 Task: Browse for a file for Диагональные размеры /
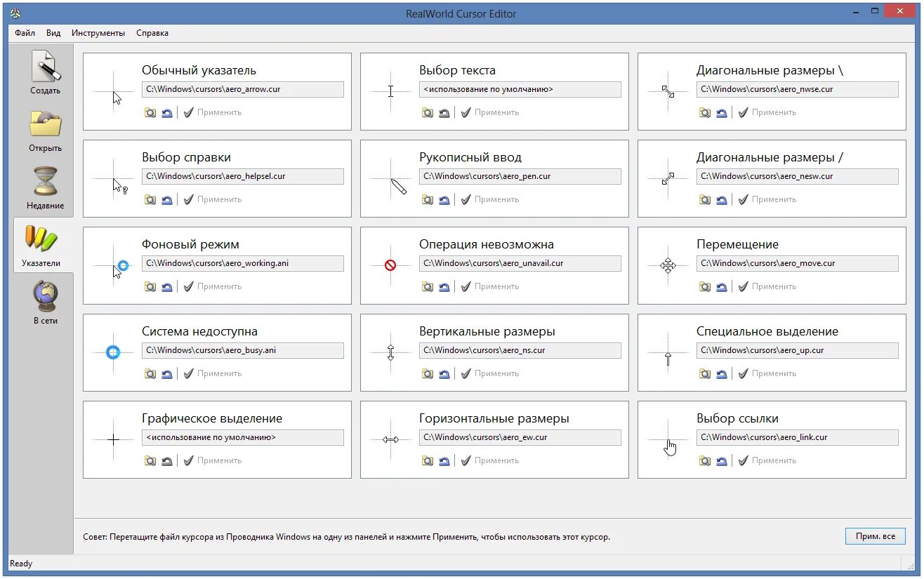[705, 199]
